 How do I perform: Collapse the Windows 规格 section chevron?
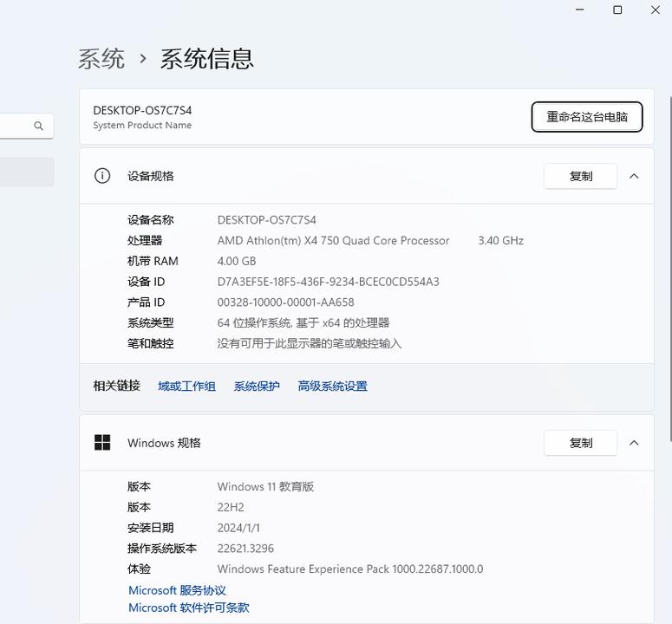[x=634, y=443]
